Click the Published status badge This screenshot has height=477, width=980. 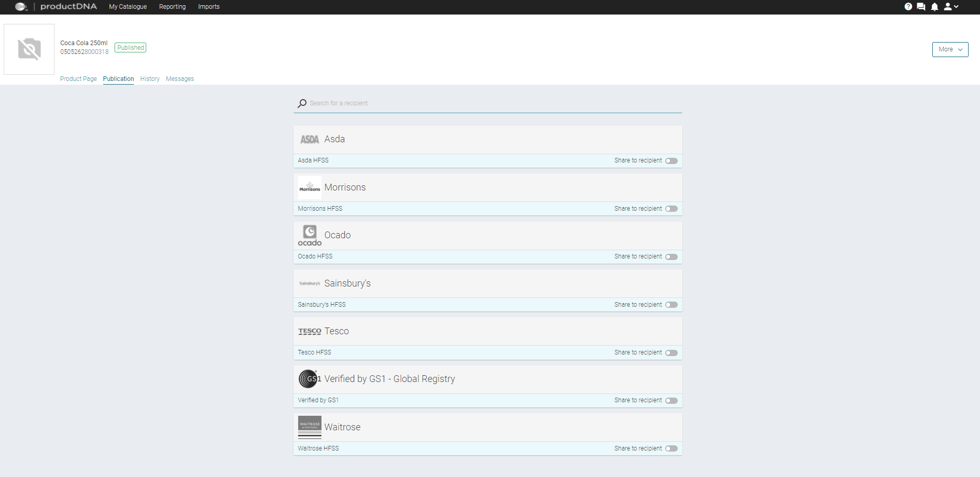point(130,48)
